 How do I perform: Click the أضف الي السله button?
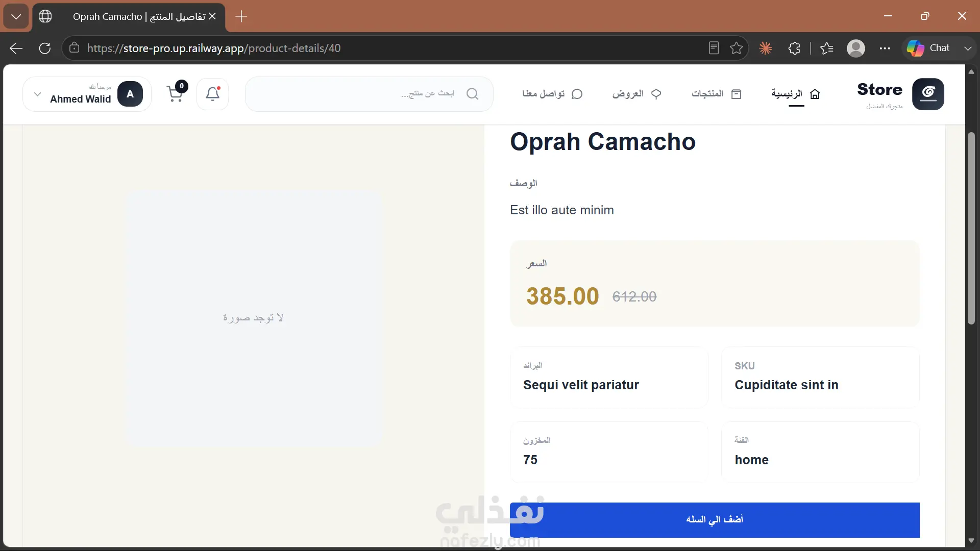(715, 519)
